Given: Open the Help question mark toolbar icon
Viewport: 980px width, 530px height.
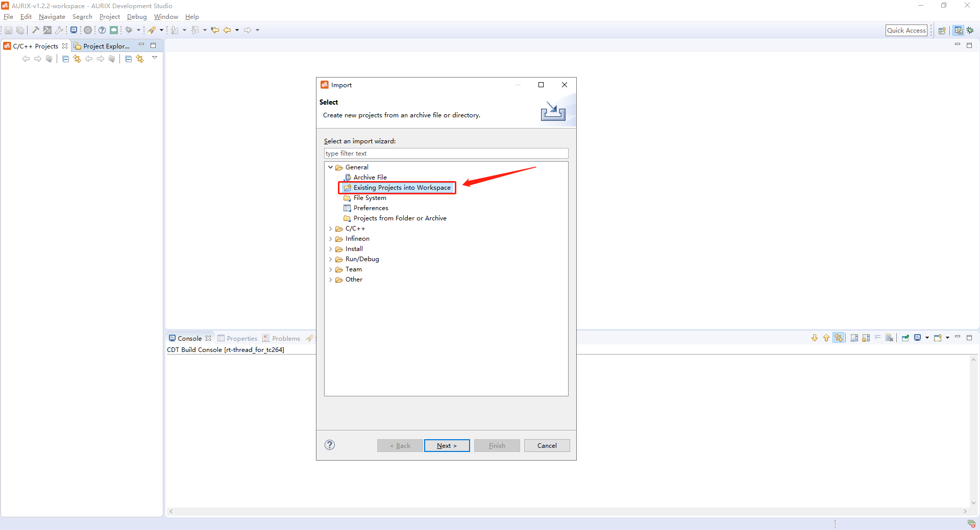Looking at the screenshot, I should [x=102, y=30].
